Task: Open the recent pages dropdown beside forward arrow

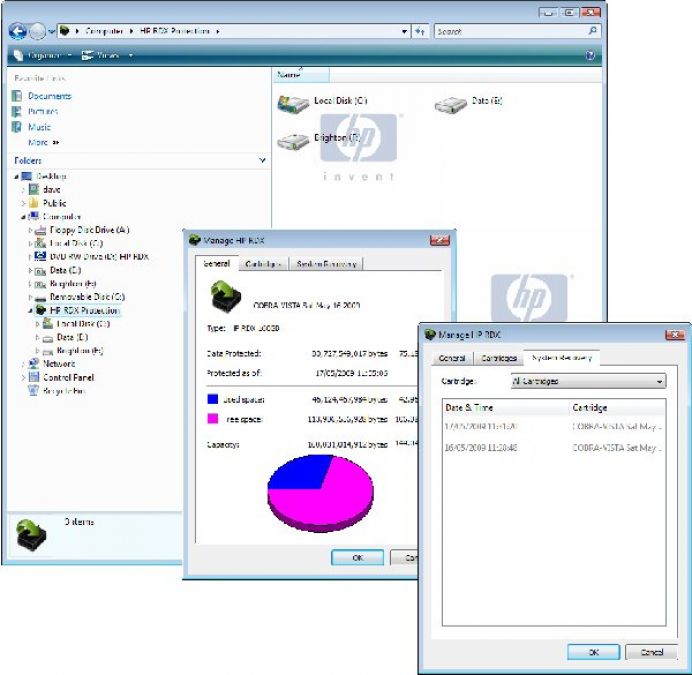Action: (x=52, y=32)
